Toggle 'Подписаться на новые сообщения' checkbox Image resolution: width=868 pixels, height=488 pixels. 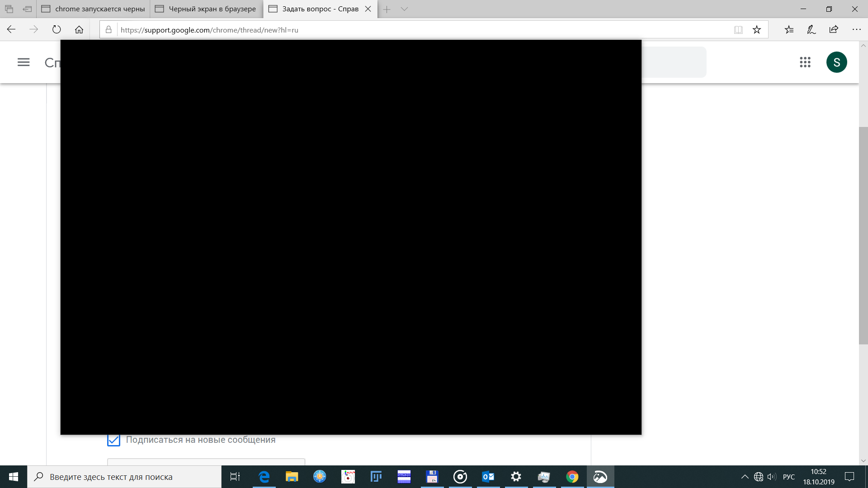113,440
